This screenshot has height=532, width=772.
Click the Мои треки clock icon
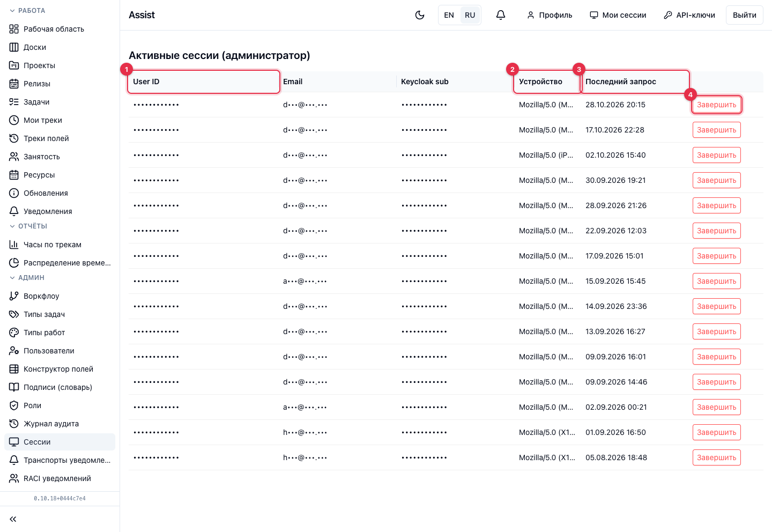(14, 120)
